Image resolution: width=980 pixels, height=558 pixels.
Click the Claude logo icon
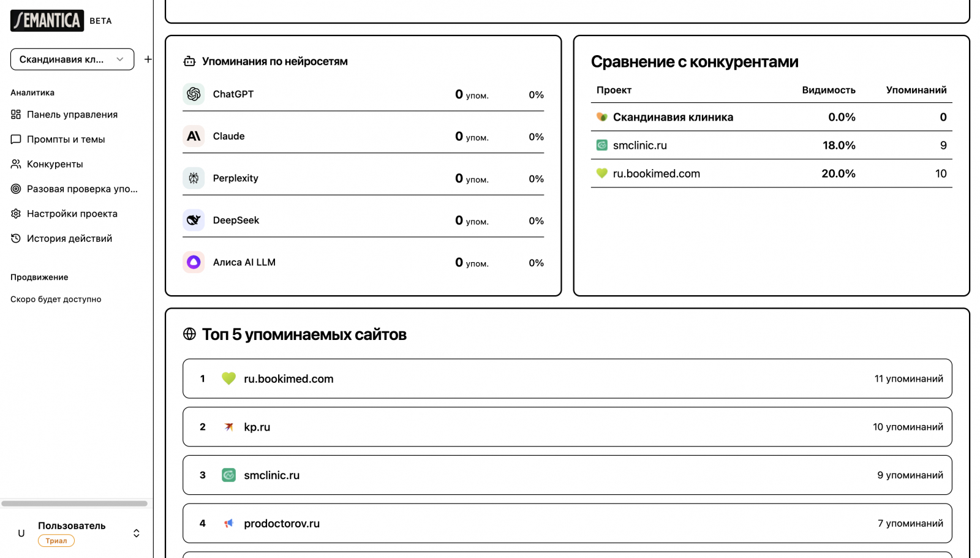click(x=194, y=136)
